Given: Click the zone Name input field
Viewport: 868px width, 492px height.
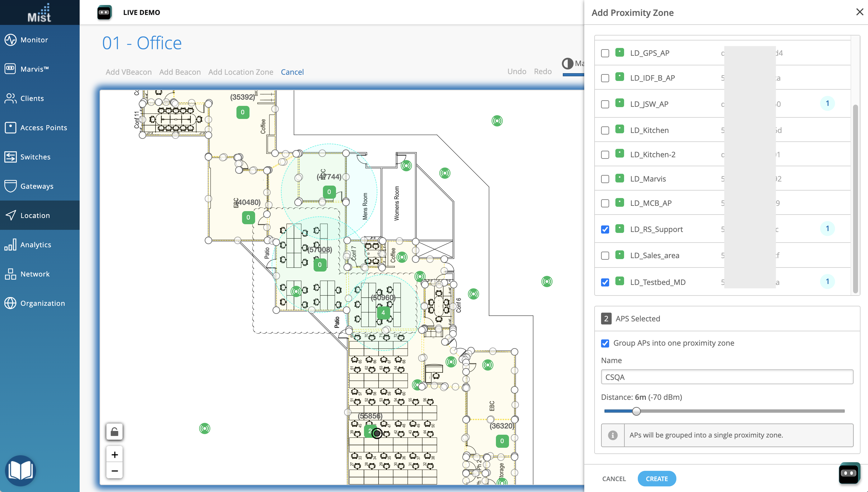Looking at the screenshot, I should (x=726, y=377).
